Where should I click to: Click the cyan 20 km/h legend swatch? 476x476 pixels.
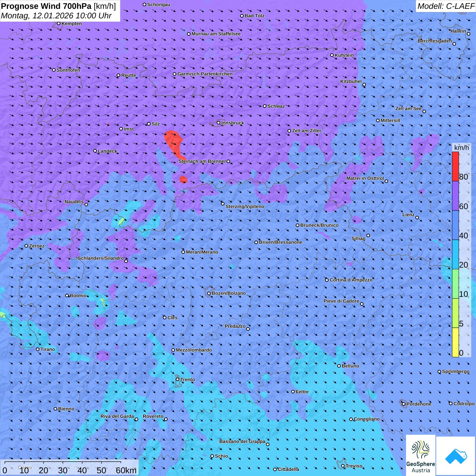(455, 255)
